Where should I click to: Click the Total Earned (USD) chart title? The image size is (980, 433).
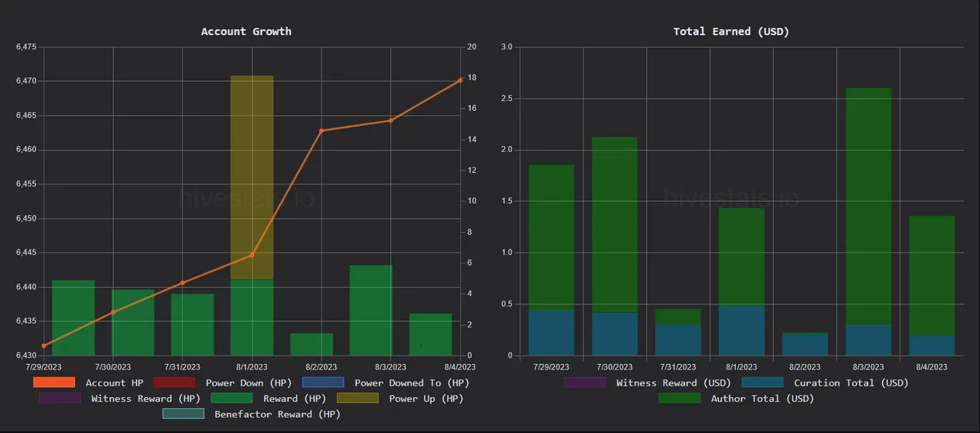click(730, 31)
